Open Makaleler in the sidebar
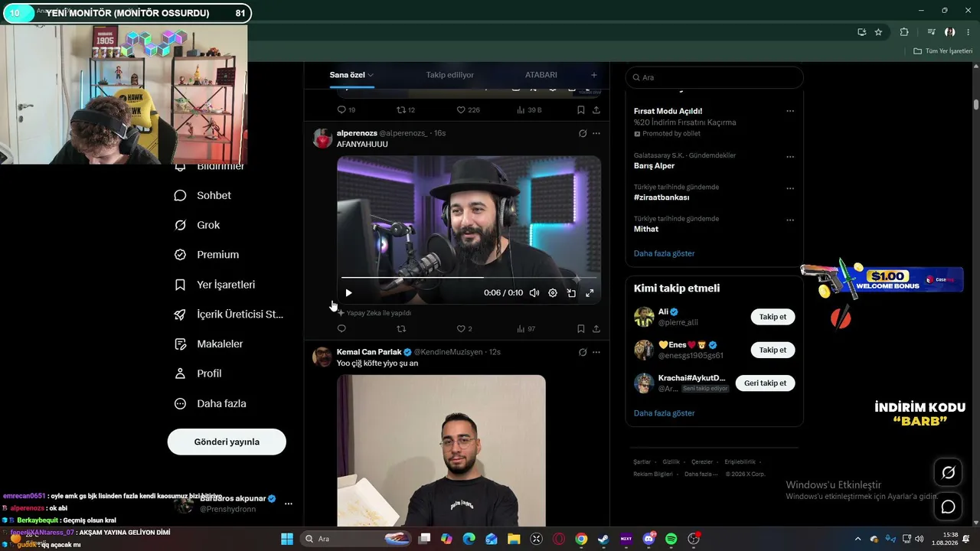980x551 pixels. [209, 344]
